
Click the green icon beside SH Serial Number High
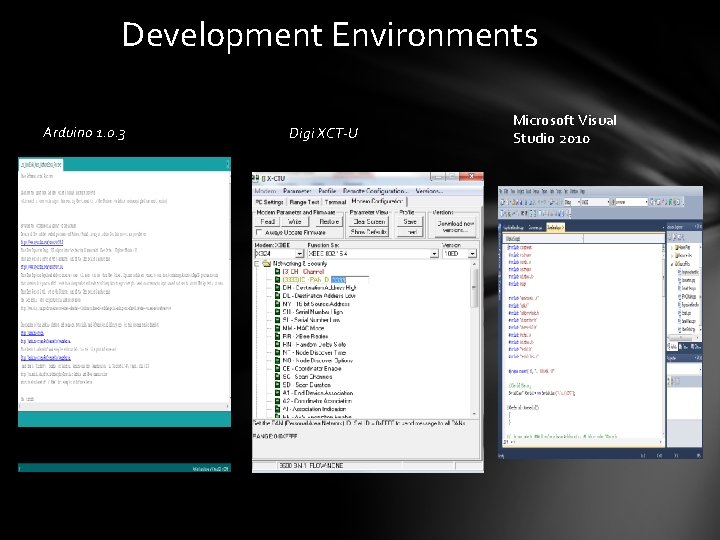277,312
